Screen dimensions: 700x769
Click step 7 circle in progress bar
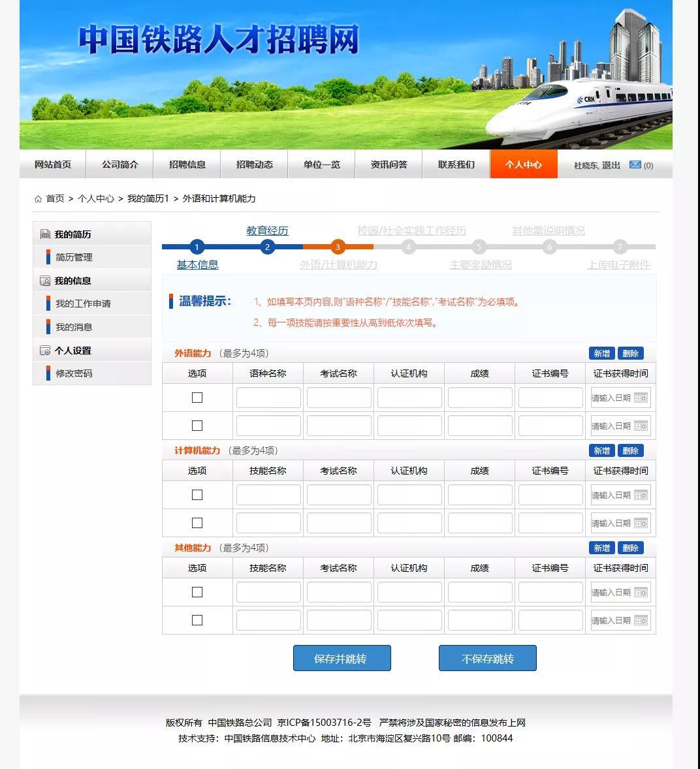point(620,247)
